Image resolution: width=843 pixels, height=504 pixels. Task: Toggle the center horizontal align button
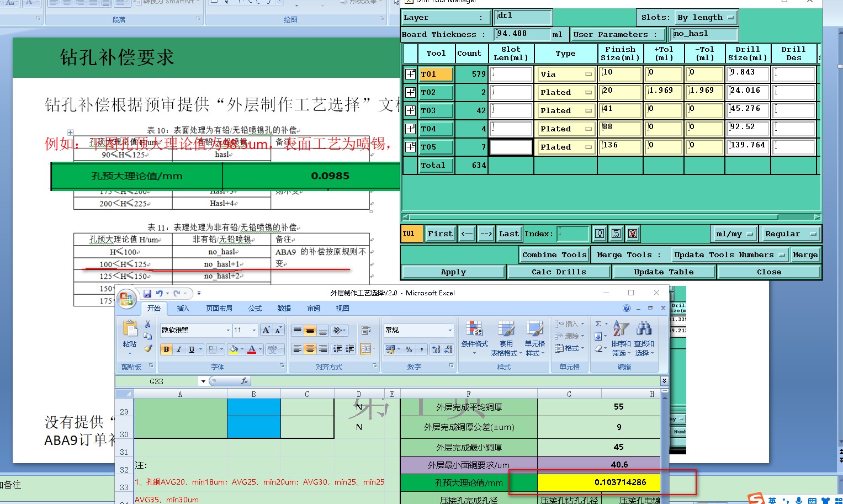pyautogui.click(x=310, y=349)
